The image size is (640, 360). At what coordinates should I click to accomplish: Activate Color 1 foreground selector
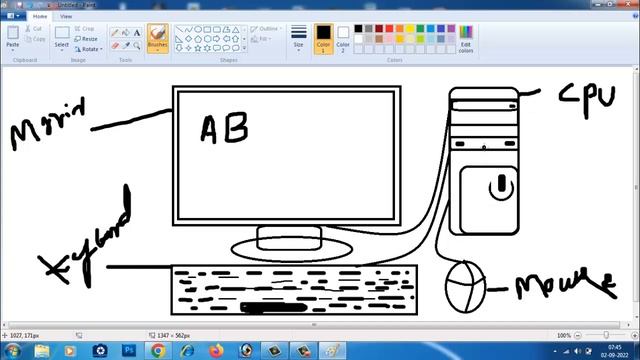point(323,39)
